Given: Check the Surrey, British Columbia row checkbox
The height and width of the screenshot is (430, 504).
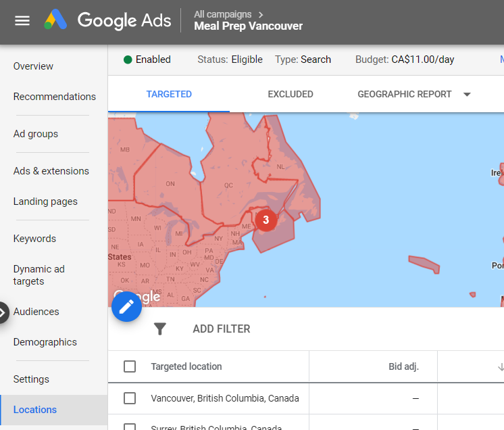Looking at the screenshot, I should click(130, 426).
